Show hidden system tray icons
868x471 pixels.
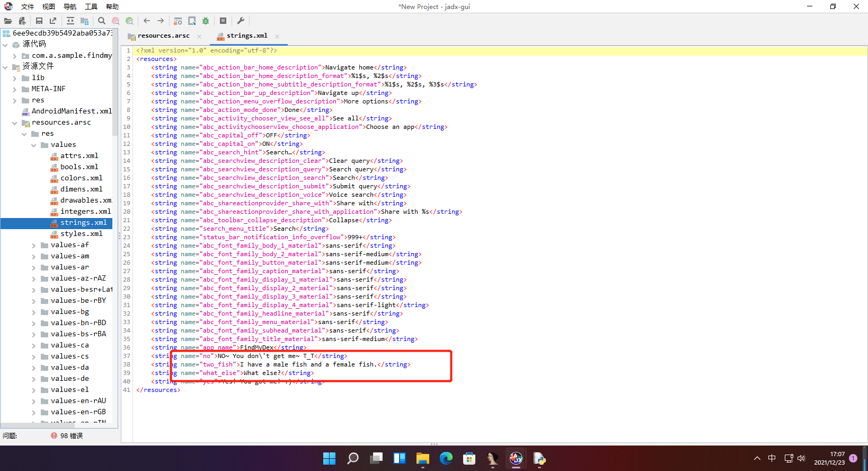click(757, 458)
